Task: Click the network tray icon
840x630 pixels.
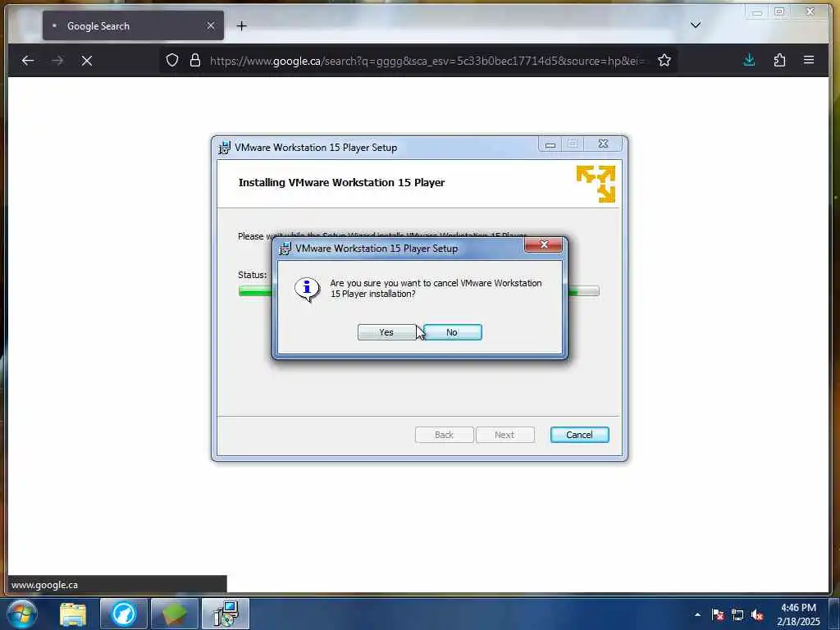Action: (x=737, y=614)
